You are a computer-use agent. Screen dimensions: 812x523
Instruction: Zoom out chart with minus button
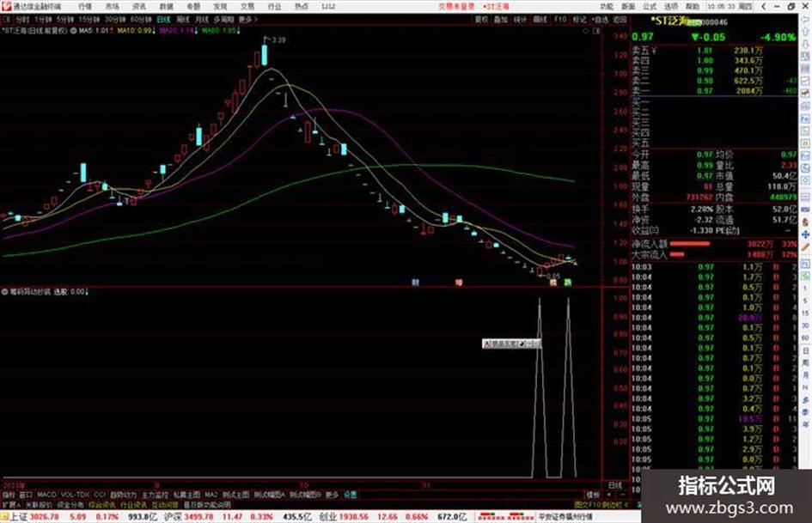pyautogui.click(x=622, y=495)
